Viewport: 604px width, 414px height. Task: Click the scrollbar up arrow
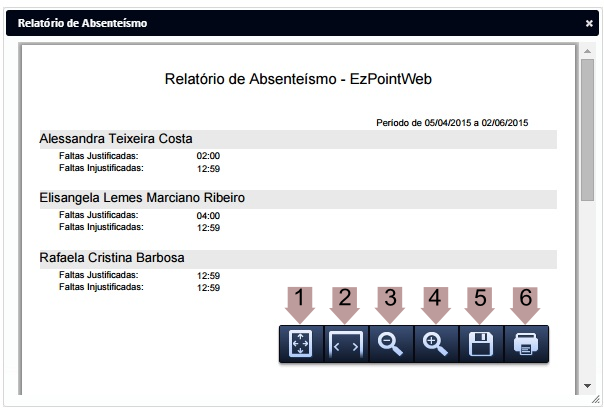[586, 52]
